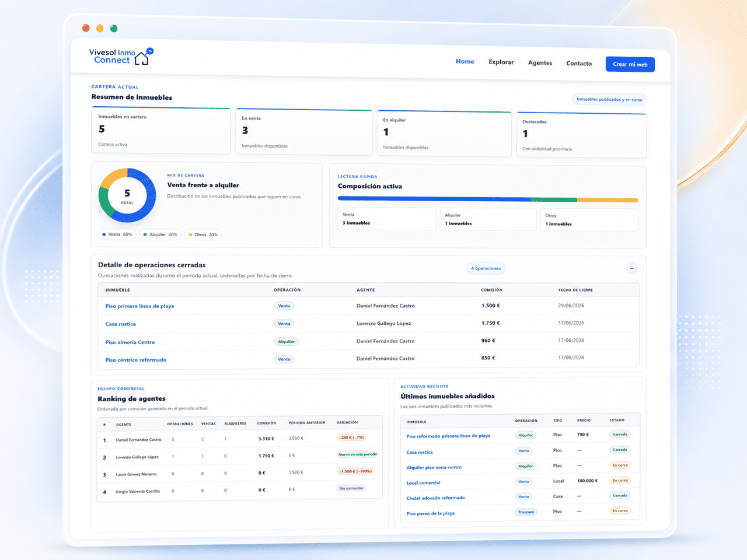Click the ESTADO column header
Viewport: 747px width, 560px height.
617,420
